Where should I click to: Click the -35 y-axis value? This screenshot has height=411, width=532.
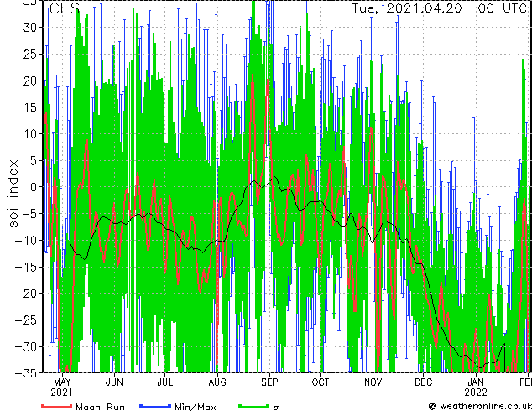27,373
